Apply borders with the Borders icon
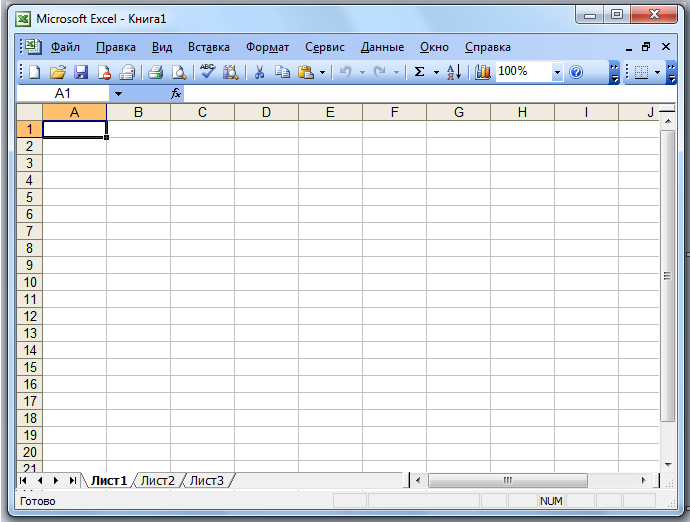This screenshot has width=690, height=522. point(641,72)
